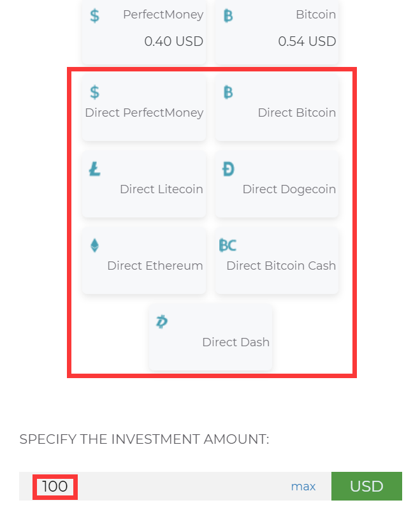Focus the investment amount field showing 100

[175, 487]
